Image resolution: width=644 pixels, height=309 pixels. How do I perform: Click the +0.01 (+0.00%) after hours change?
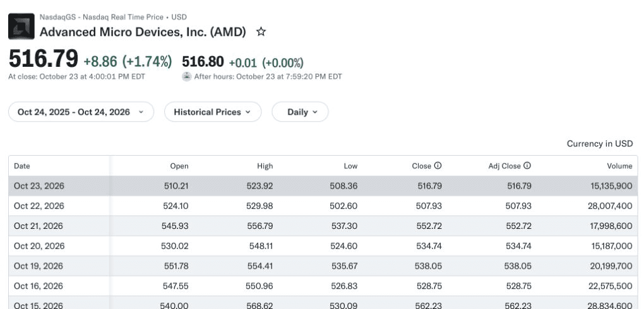[266, 63]
